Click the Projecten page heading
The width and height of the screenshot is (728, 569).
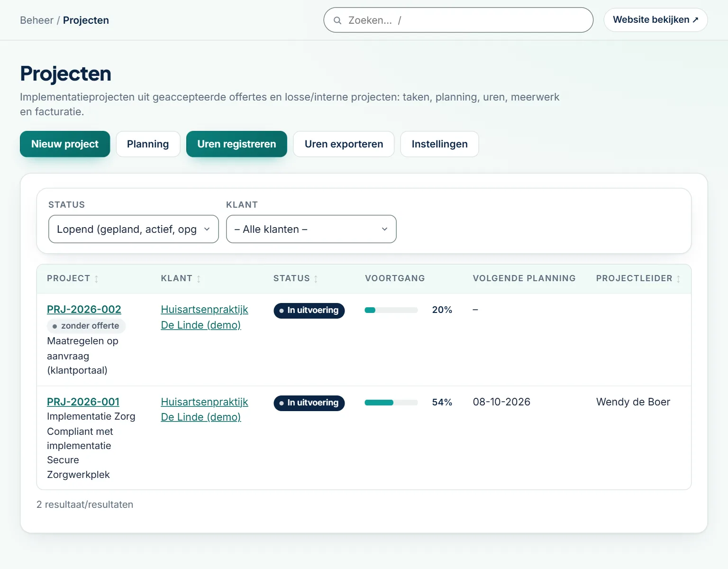[x=66, y=73]
